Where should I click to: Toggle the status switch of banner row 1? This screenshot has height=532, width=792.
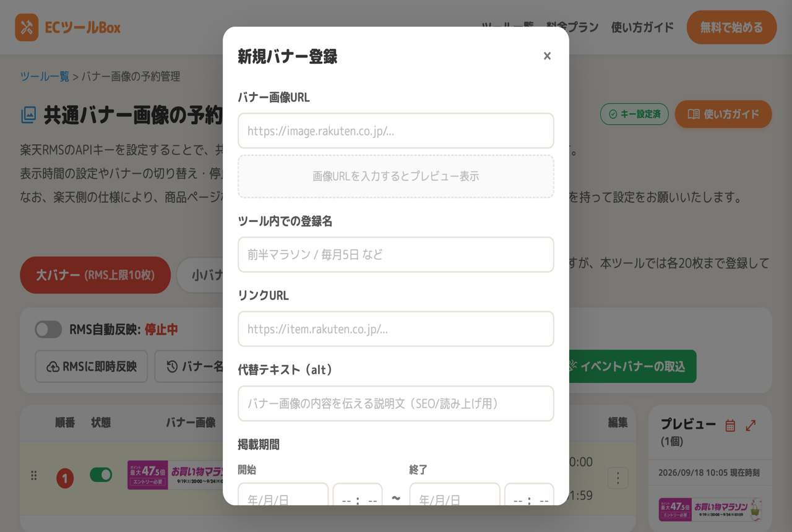101,474
